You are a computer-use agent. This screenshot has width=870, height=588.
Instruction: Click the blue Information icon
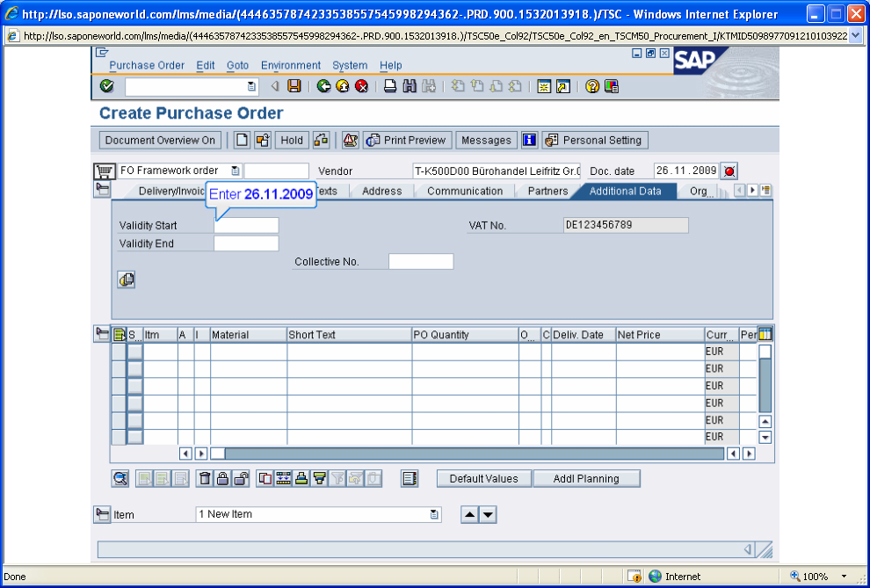click(x=529, y=140)
